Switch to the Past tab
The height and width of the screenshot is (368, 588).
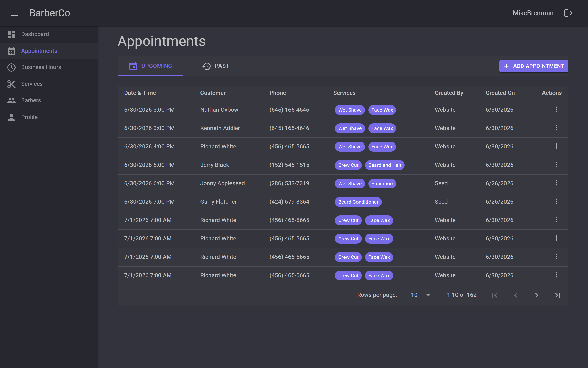coord(216,66)
